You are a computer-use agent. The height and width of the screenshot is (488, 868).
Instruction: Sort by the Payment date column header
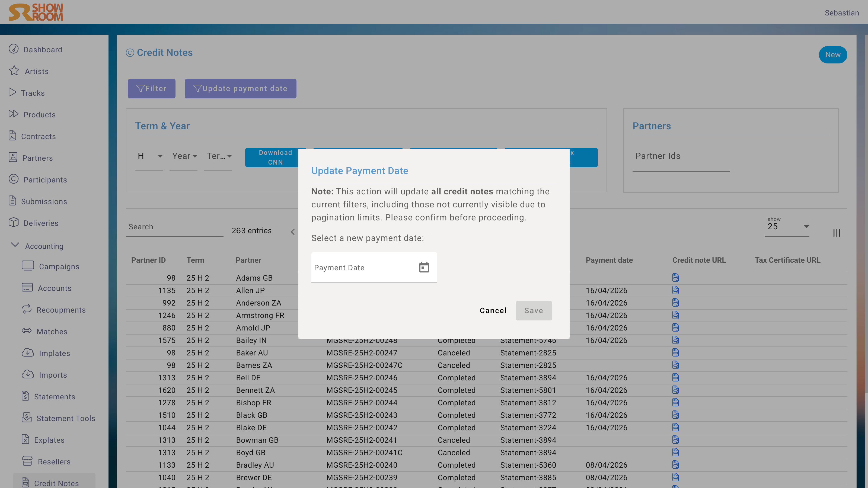coord(609,260)
